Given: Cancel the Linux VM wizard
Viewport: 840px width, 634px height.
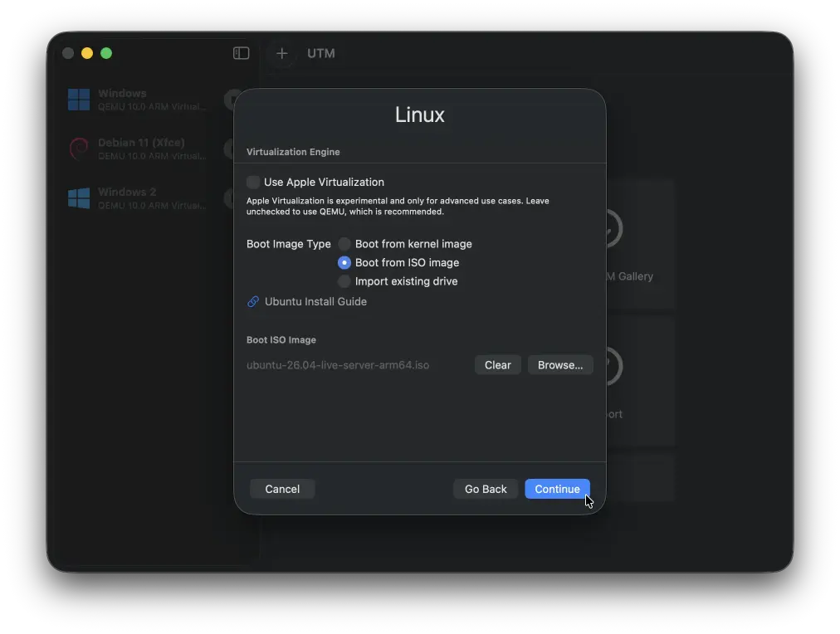Looking at the screenshot, I should click(282, 489).
